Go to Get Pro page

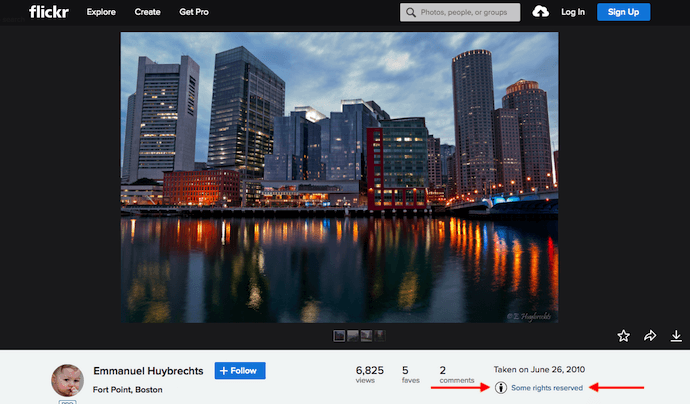click(x=194, y=12)
